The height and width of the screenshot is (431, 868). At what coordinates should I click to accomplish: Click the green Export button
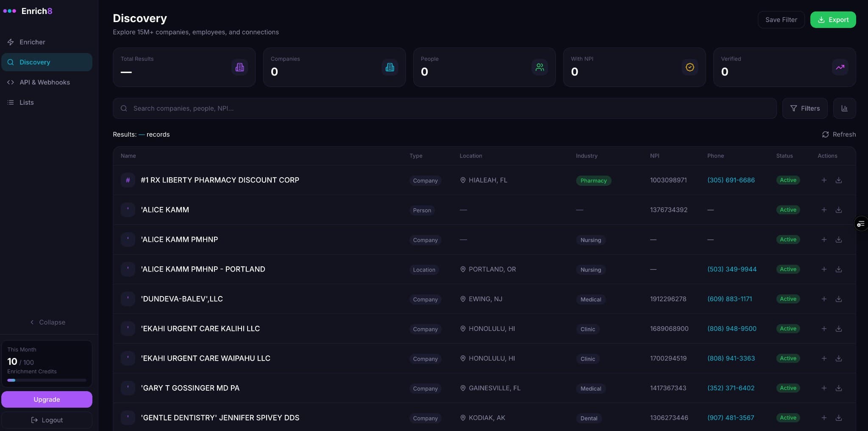point(833,20)
